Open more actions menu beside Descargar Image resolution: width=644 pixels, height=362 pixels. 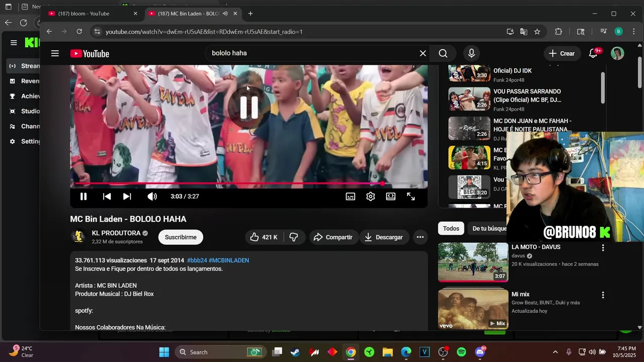(420, 237)
